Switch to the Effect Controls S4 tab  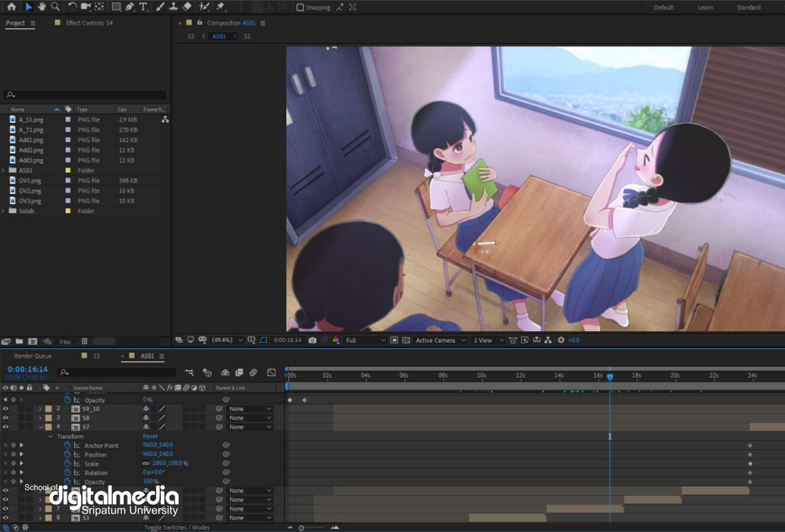pos(89,23)
